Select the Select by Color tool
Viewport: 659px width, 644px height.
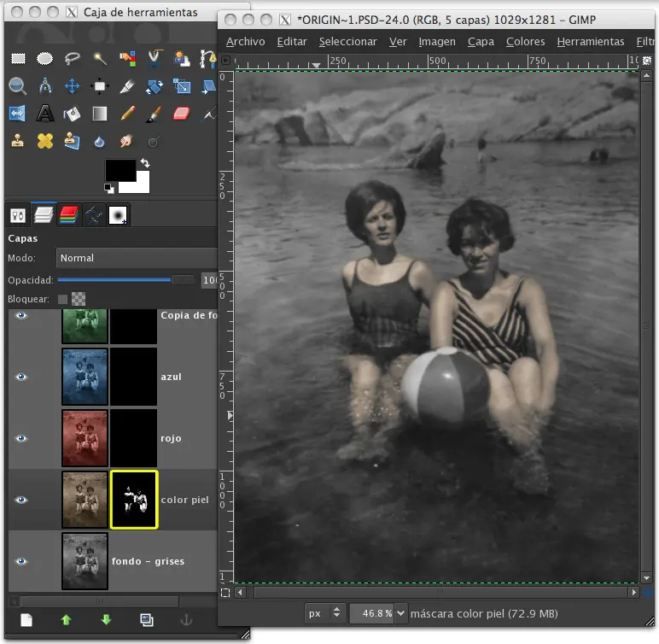click(127, 58)
